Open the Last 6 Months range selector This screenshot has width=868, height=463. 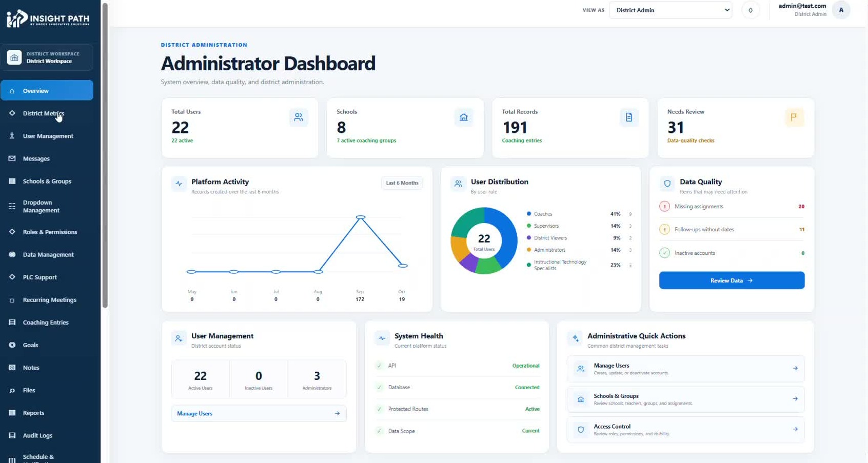[x=402, y=183]
